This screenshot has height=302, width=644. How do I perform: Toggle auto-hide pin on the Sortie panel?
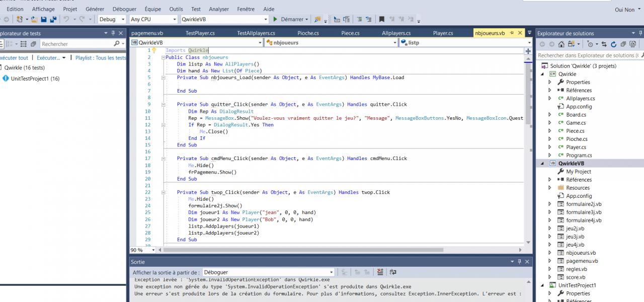[x=520, y=262]
